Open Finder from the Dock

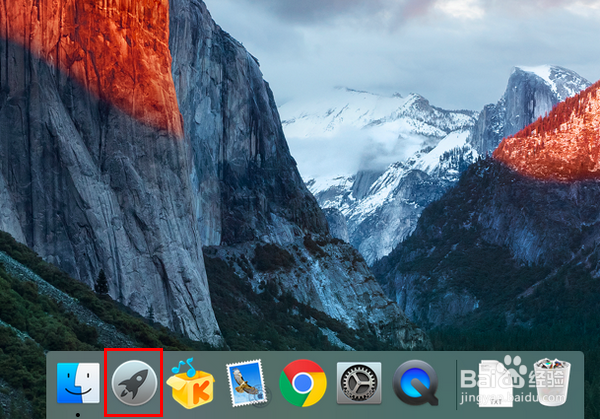[78, 383]
